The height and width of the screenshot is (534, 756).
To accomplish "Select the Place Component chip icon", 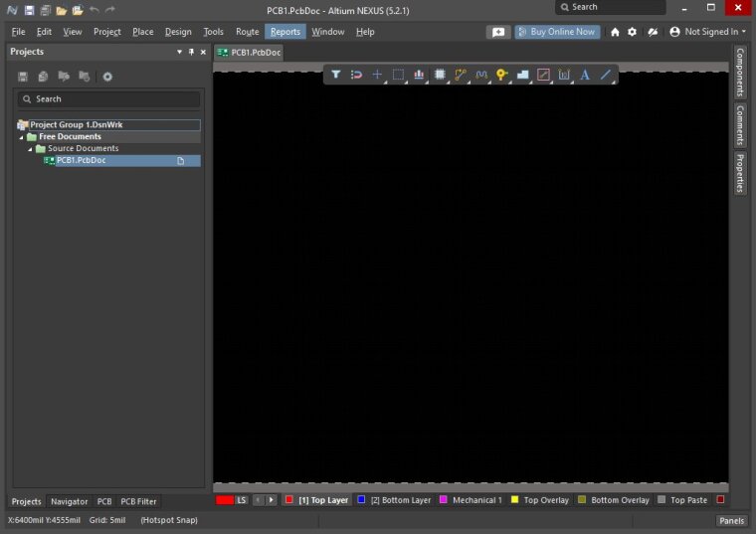I will pos(440,75).
